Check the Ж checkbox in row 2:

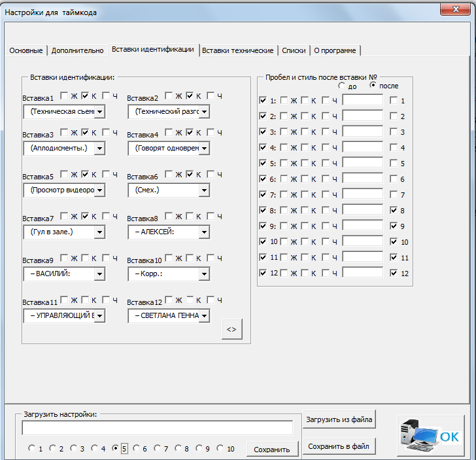[284, 116]
